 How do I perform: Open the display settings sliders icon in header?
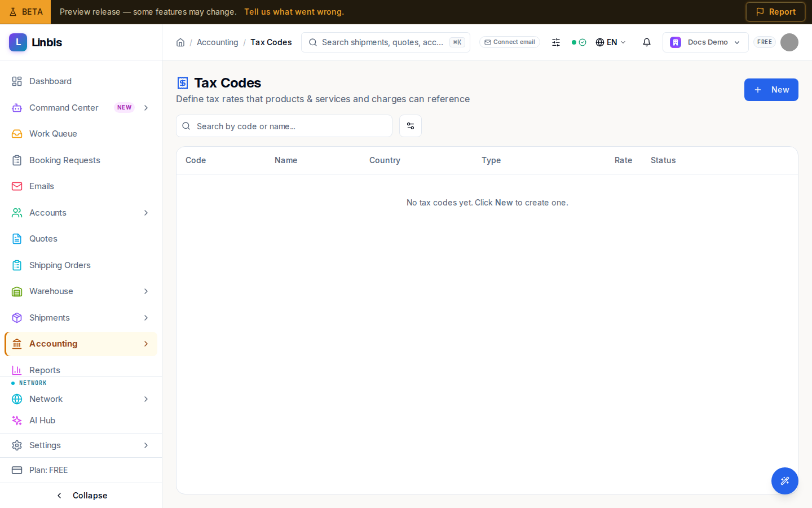click(556, 42)
